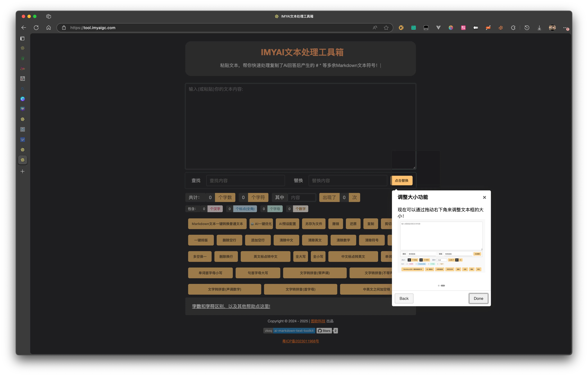
Task: Click the 中文标点转英文 button
Action: pyautogui.click(x=353, y=256)
